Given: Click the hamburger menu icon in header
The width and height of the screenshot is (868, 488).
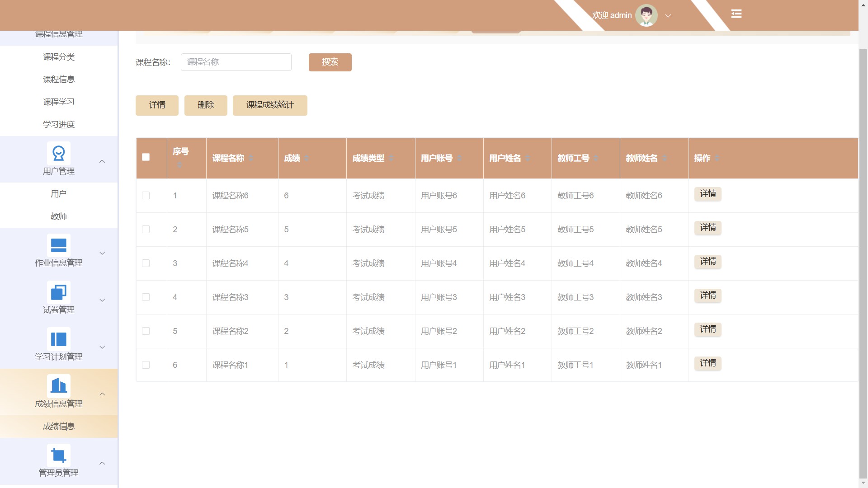Looking at the screenshot, I should coord(736,14).
